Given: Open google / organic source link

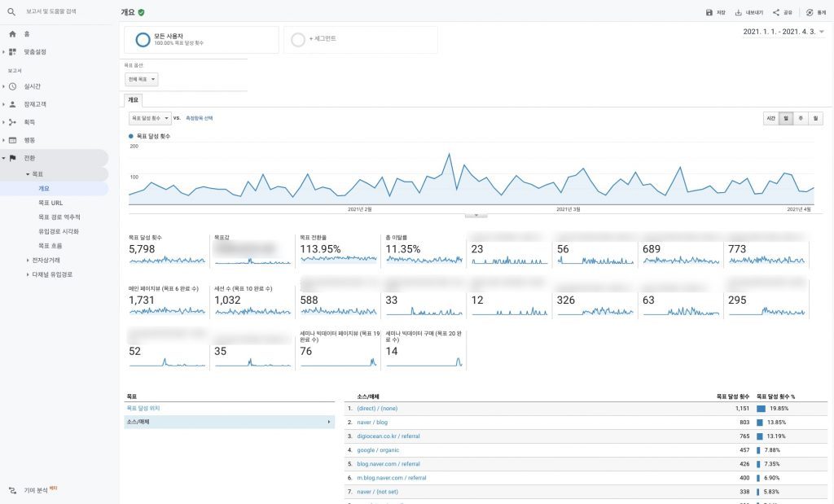Looking at the screenshot, I should (378, 449).
